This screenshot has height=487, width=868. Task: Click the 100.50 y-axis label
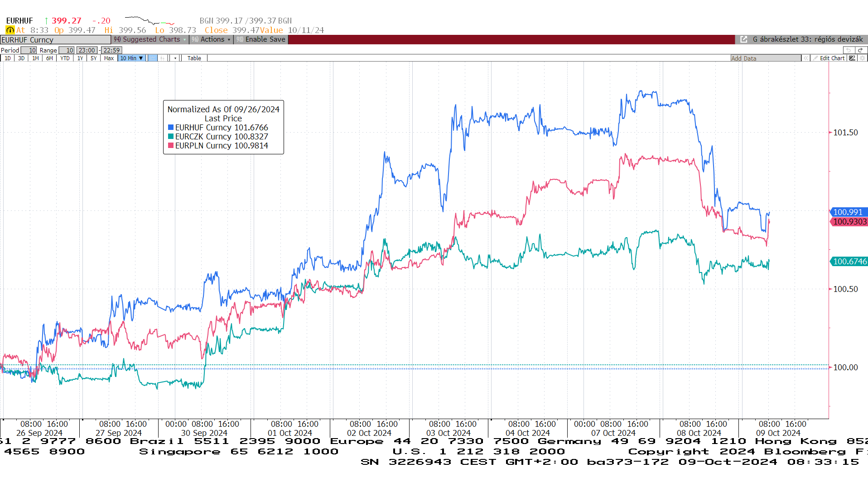click(845, 289)
